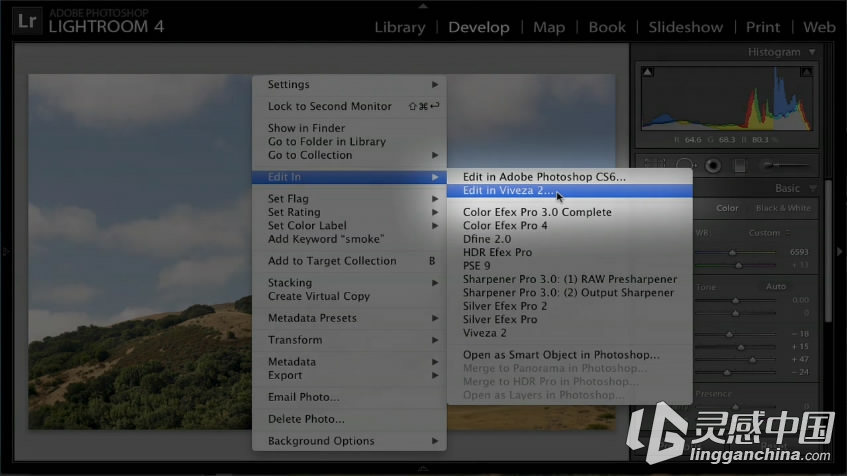Viewport: 847px width, 476px height.
Task: Click the right panel scrollbar
Action: [x=828, y=251]
